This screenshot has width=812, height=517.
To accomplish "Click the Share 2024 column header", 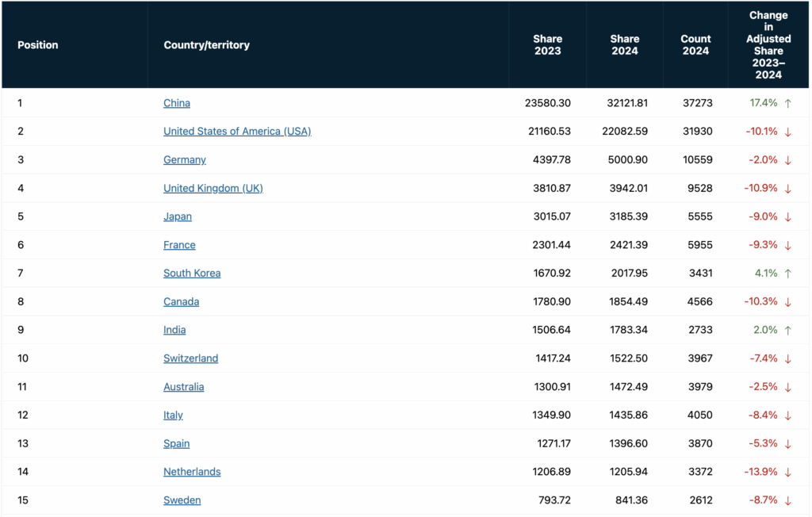I will (625, 45).
